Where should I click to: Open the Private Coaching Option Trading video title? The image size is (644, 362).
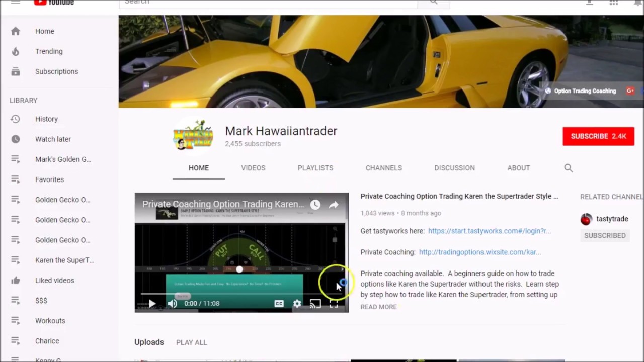459,196
